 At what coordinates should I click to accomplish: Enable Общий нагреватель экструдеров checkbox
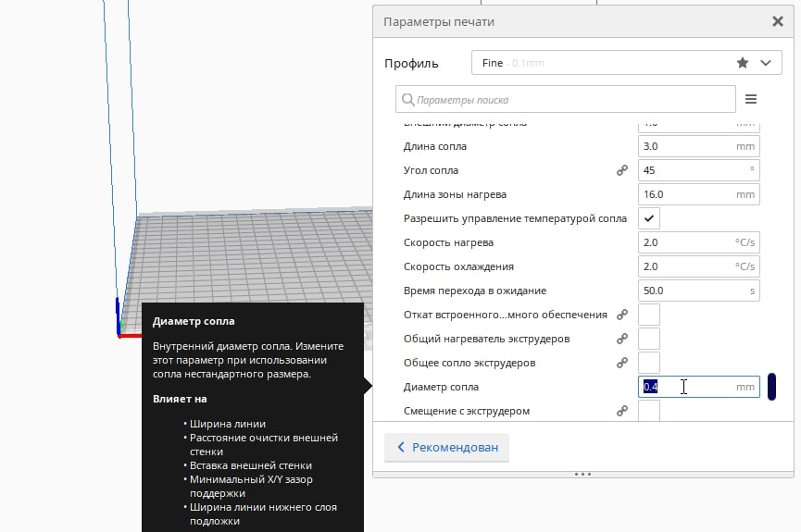click(649, 339)
